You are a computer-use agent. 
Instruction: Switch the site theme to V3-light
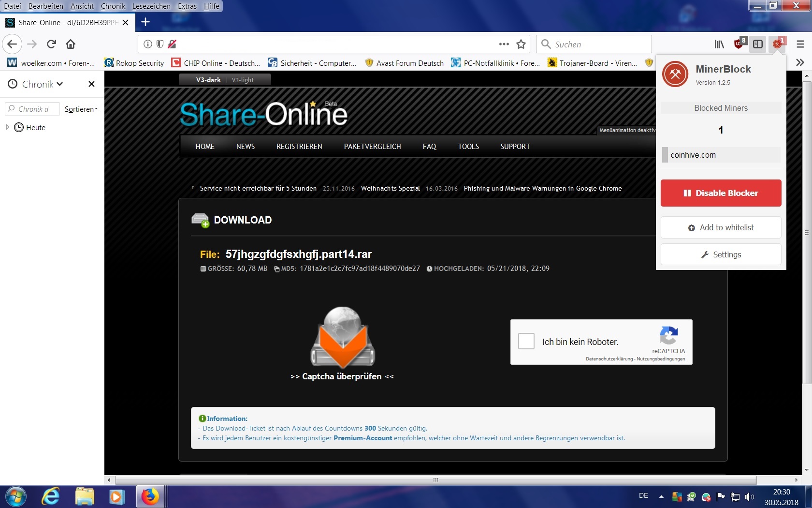click(x=243, y=80)
